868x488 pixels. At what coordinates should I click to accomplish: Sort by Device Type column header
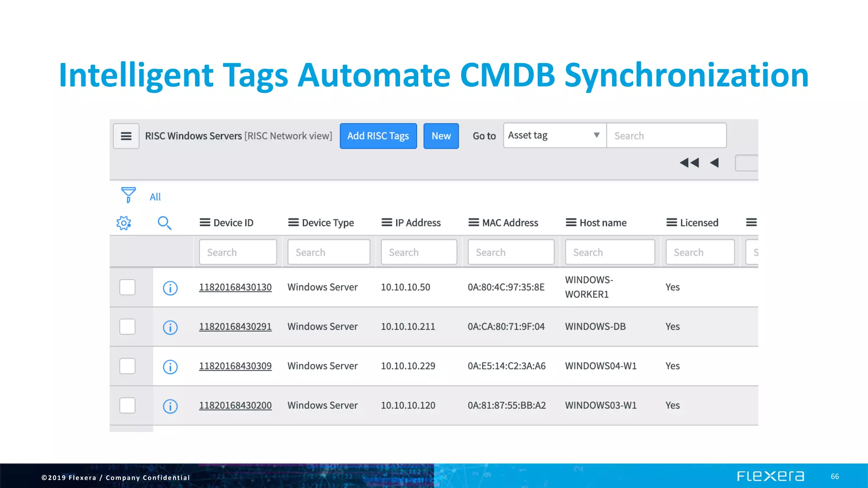point(328,223)
